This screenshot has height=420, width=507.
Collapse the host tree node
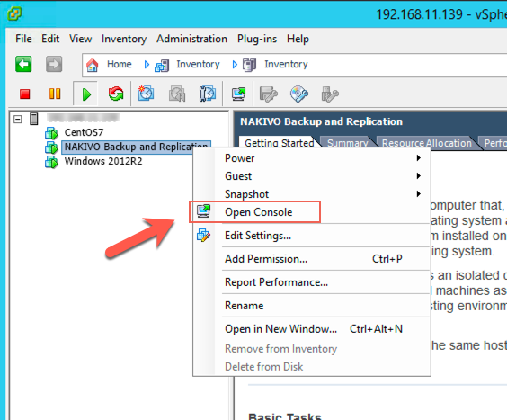click(x=18, y=119)
